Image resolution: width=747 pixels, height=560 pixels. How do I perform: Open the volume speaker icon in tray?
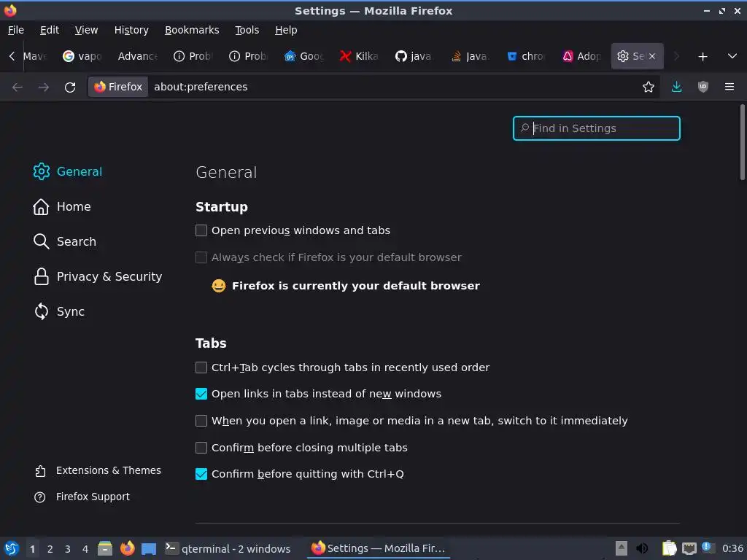[x=642, y=548]
